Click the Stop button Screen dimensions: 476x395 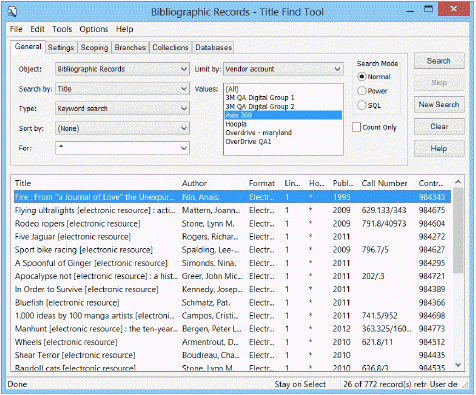[439, 83]
